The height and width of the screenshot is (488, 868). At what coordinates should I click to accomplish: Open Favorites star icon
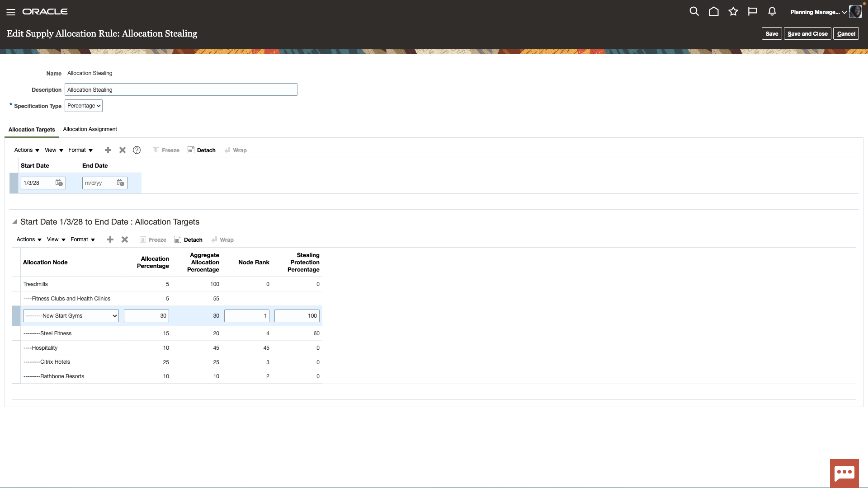(x=733, y=12)
